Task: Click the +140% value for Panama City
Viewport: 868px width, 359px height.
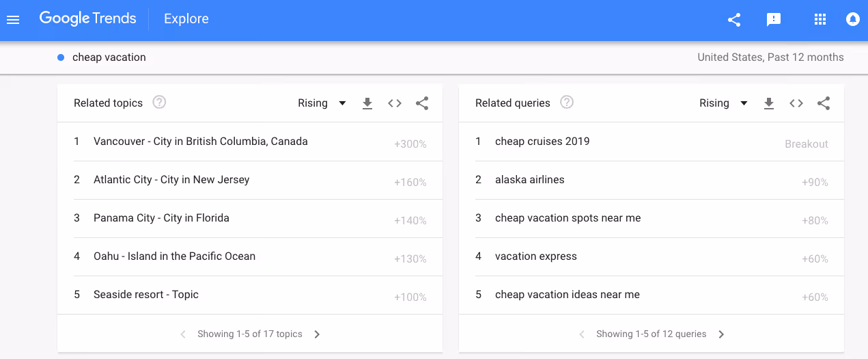Action: pos(410,221)
